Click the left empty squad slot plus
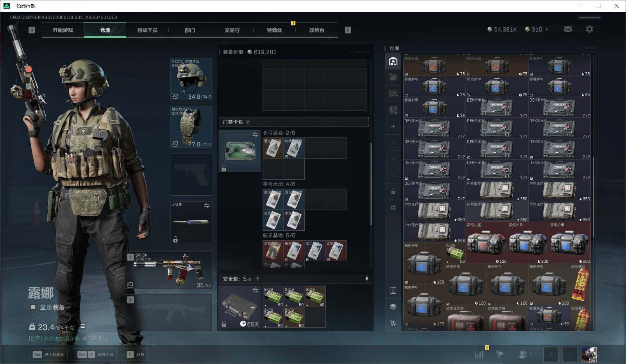Image resolution: width=626 pixels, height=364 pixels. [x=550, y=354]
